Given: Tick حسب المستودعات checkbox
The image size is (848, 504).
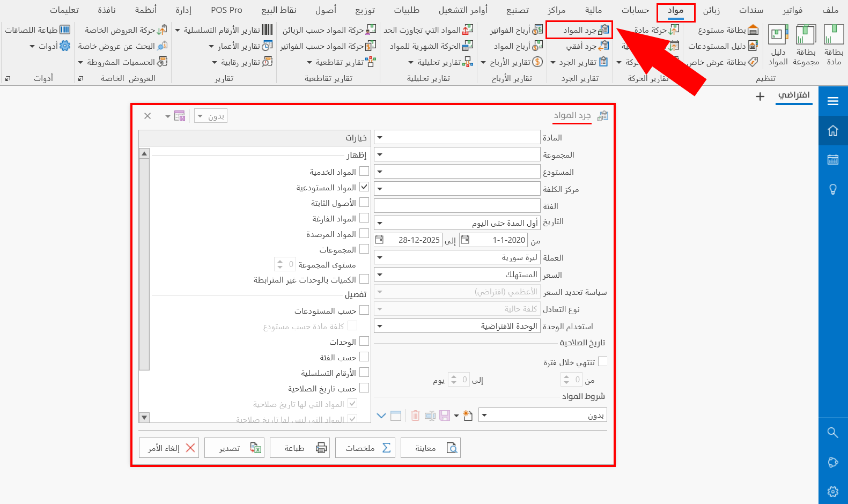Looking at the screenshot, I should (x=364, y=310).
